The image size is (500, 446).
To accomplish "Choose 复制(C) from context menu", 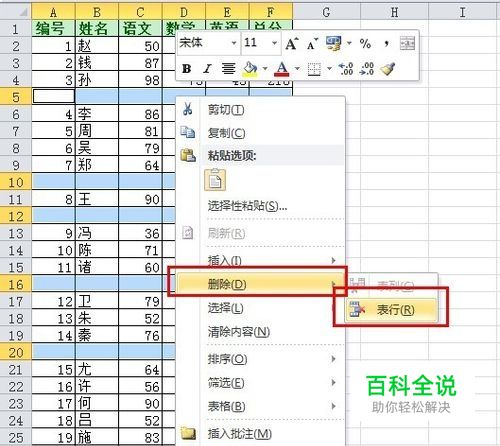I will pyautogui.click(x=261, y=133).
